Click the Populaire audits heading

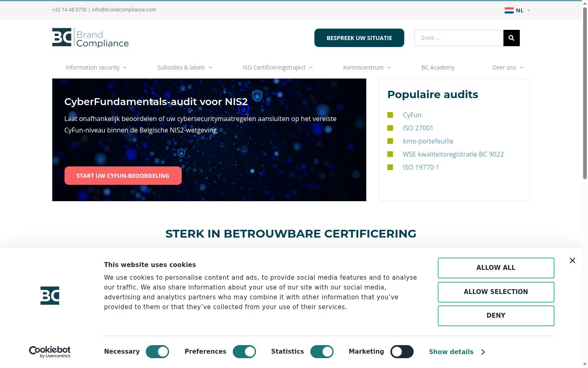[x=433, y=94]
